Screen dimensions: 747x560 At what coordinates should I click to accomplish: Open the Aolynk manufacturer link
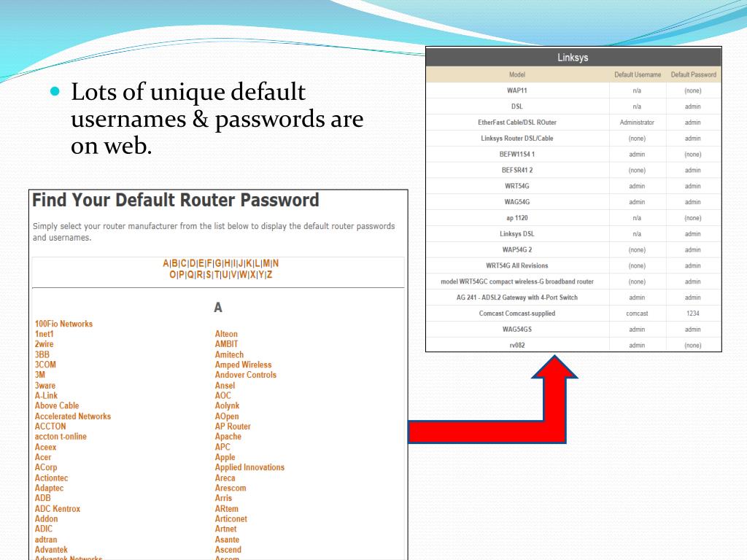pyautogui.click(x=228, y=405)
